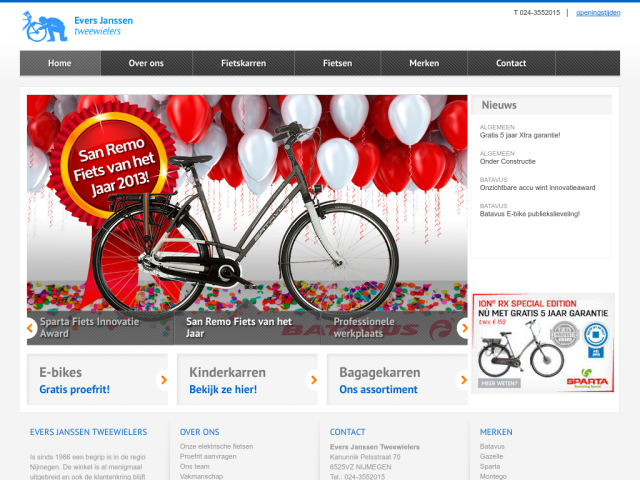Open footer link Ons team

[x=194, y=466]
